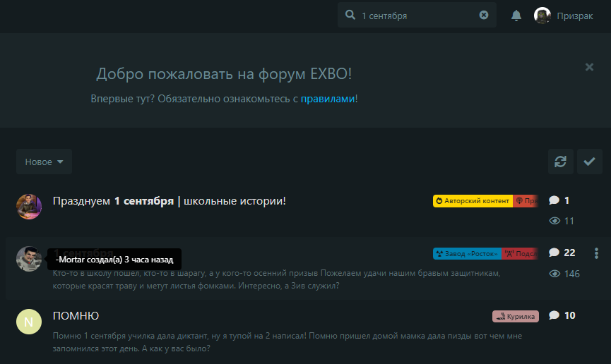Click the 'N' avatar of the ПОМНЮ author
The height and width of the screenshot is (364, 611).
29,322
